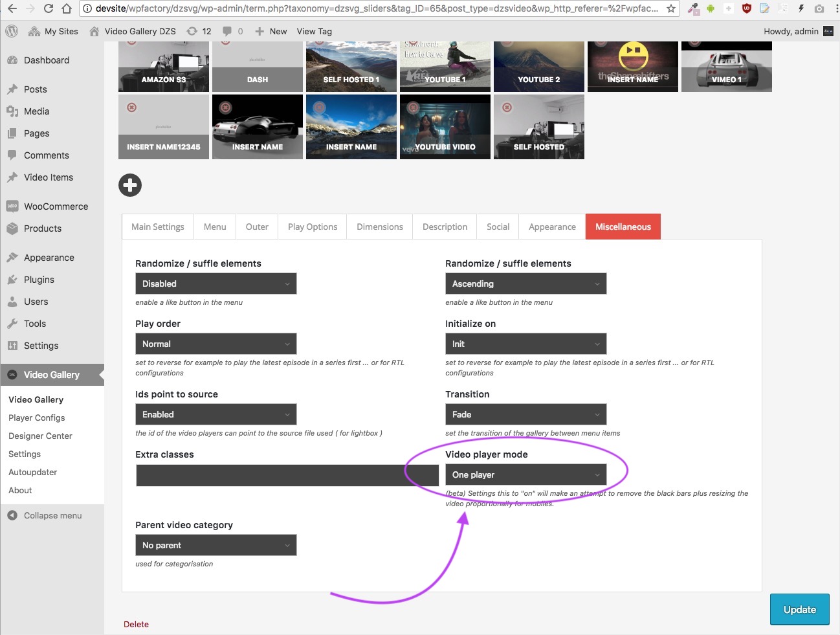This screenshot has width=840, height=635.
Task: Open My Sites in the admin bar
Action: (x=53, y=31)
